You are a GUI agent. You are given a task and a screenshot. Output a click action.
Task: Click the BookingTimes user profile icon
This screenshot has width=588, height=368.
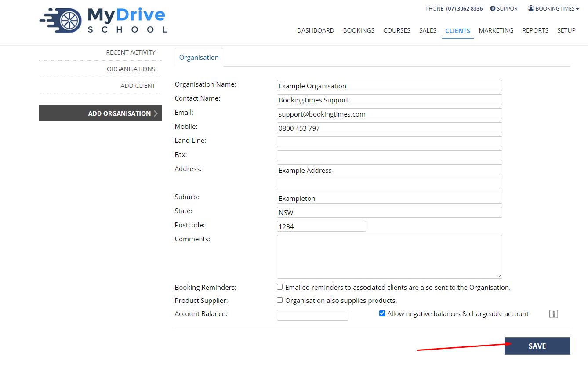(531, 8)
